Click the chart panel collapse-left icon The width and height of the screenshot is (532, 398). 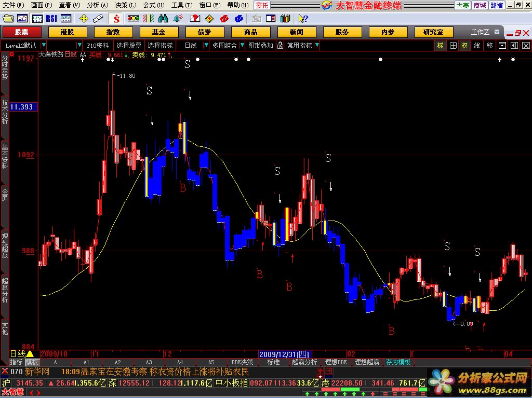coord(514,46)
